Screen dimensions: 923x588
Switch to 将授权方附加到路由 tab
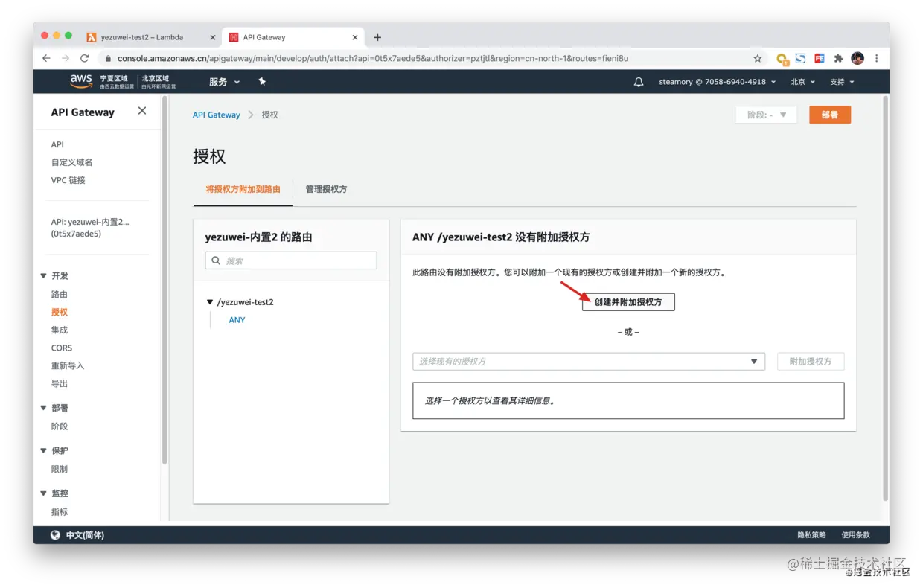click(243, 189)
